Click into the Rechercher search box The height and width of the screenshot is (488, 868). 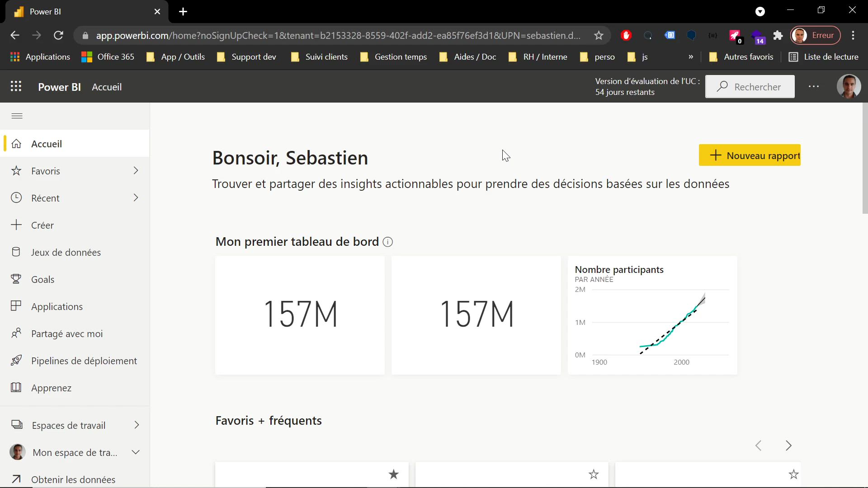coord(750,86)
